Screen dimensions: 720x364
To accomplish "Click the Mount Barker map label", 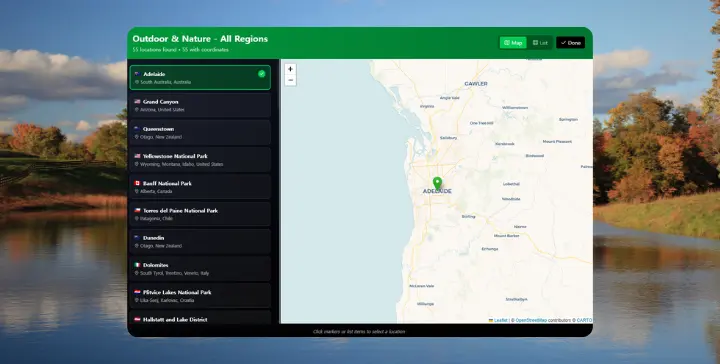I will (506, 235).
